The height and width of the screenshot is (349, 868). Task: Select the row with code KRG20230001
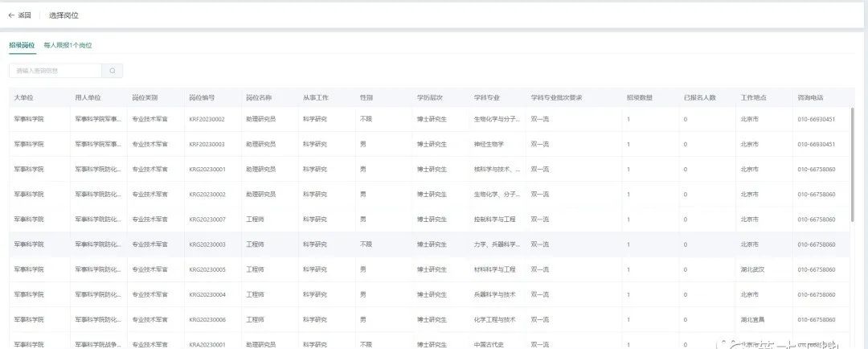click(429, 169)
